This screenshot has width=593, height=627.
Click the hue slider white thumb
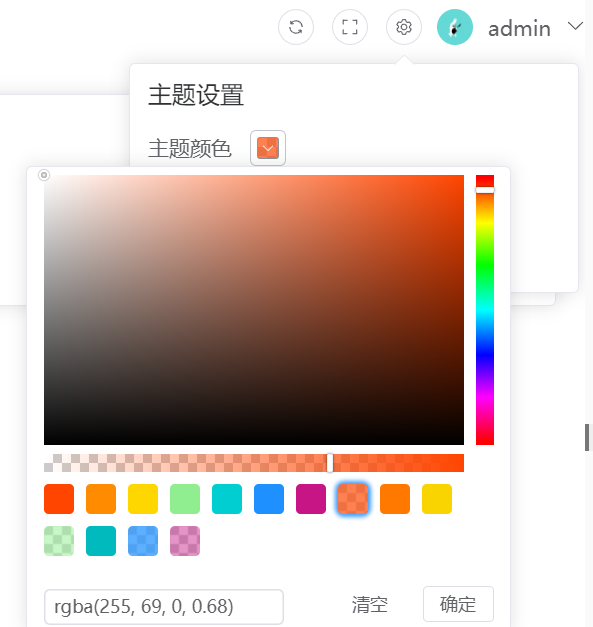pyautogui.click(x=485, y=190)
